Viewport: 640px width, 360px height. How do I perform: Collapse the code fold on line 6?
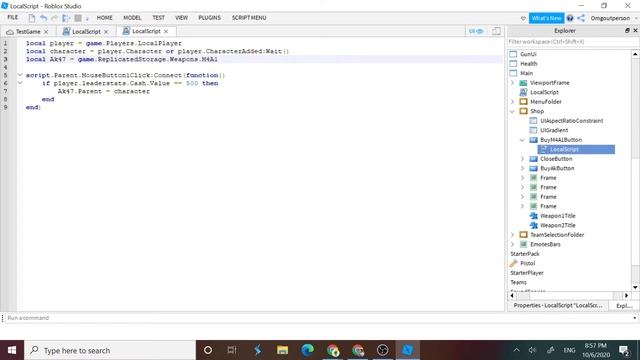pos(20,83)
